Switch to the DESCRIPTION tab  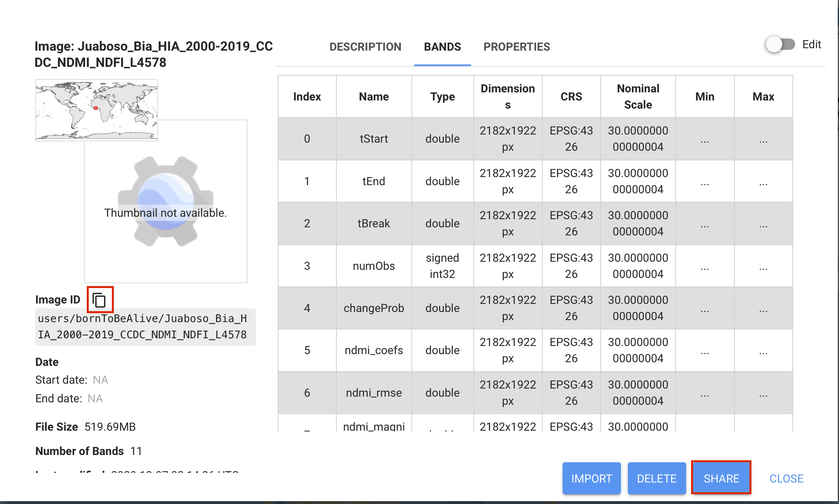(x=365, y=47)
